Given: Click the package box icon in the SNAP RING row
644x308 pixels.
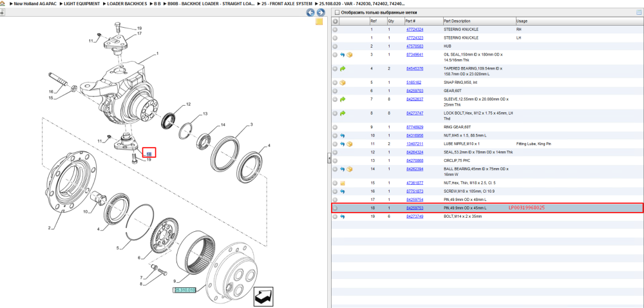Looking at the screenshot, I should (343, 82).
